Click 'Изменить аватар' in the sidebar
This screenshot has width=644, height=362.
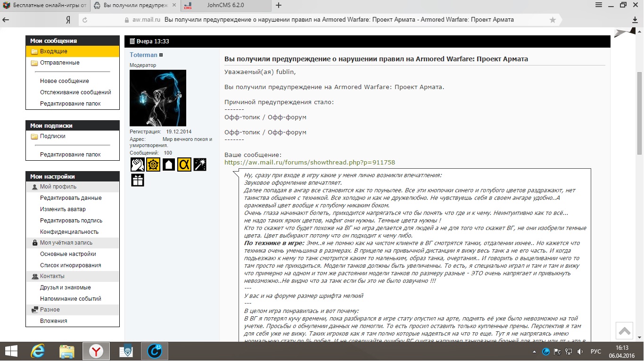point(63,209)
